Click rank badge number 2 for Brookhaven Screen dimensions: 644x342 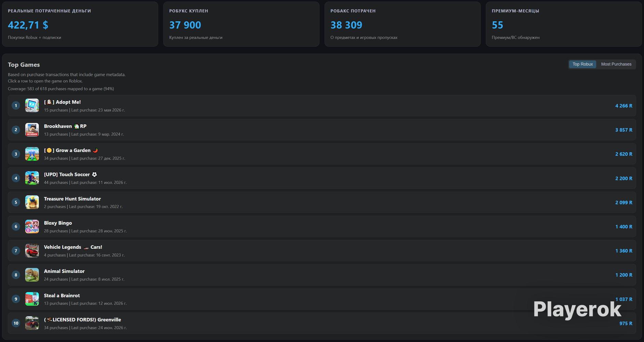(16, 130)
